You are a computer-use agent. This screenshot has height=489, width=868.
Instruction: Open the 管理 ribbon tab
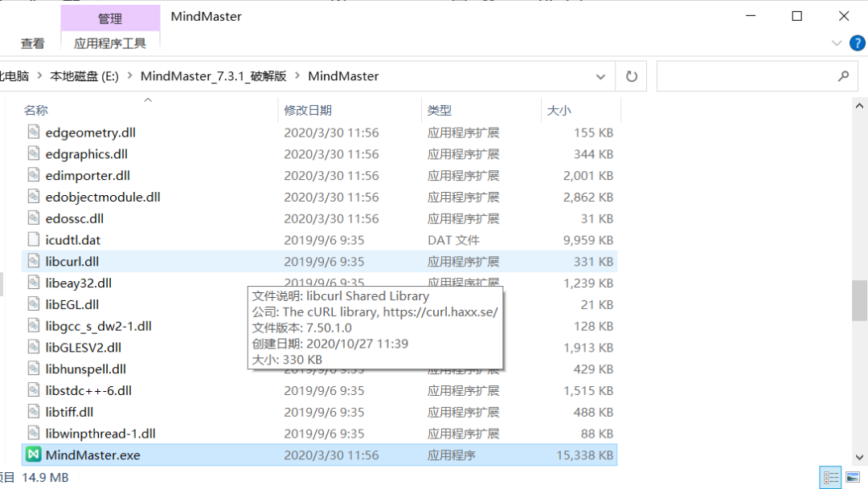click(x=110, y=18)
